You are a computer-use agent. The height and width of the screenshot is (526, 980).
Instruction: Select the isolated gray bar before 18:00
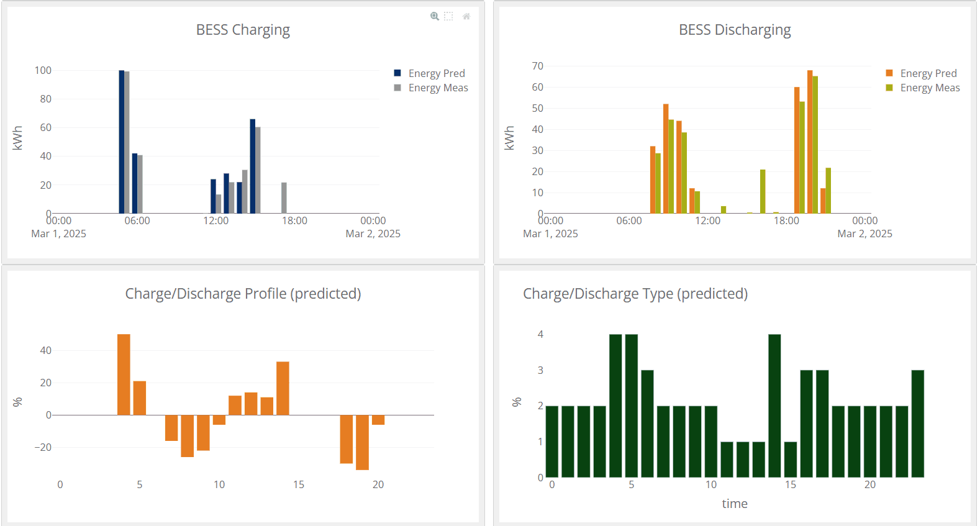pyautogui.click(x=284, y=198)
